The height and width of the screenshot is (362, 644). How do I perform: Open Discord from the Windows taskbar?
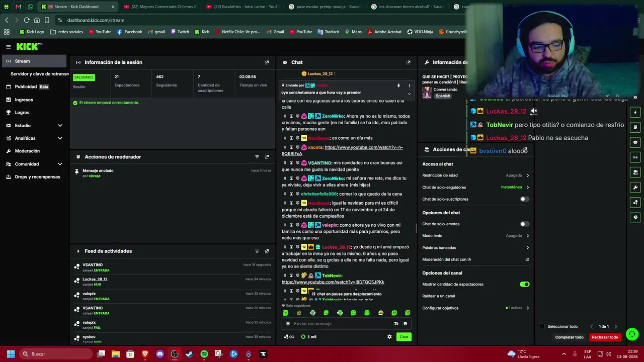160,354
